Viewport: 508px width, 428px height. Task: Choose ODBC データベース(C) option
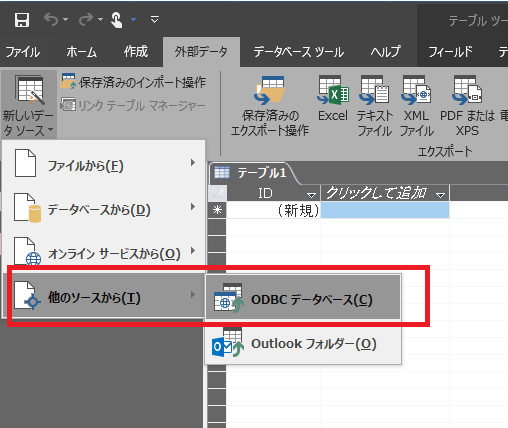[303, 297]
